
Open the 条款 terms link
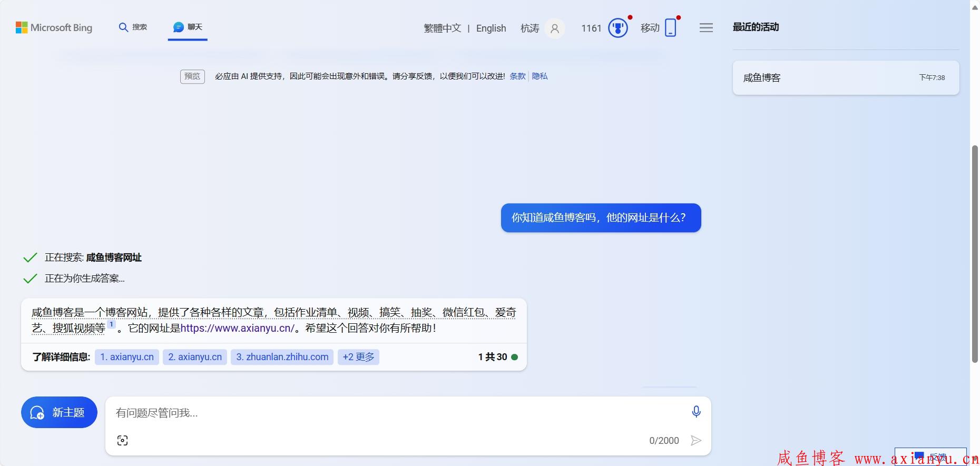[517, 76]
